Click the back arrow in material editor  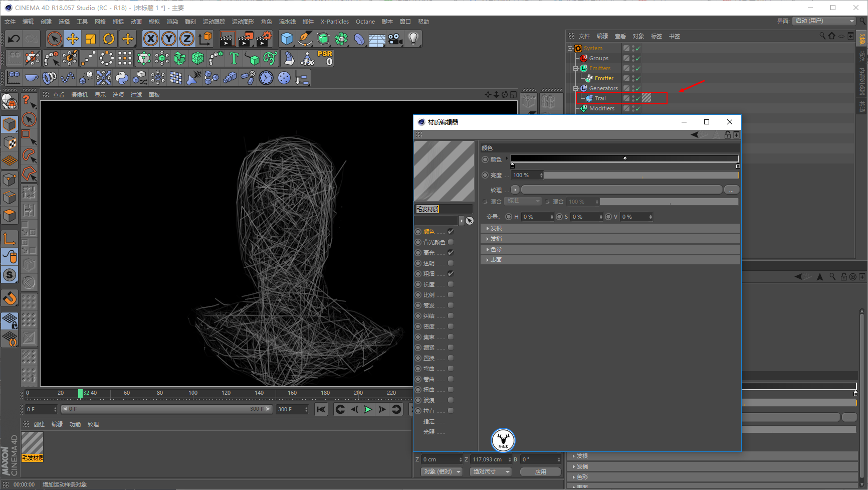click(695, 135)
